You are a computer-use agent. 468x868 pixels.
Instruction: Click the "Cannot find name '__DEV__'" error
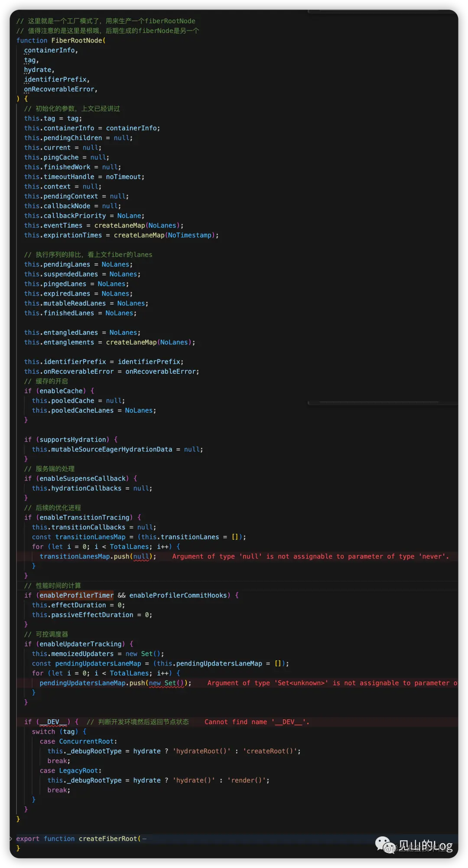[x=257, y=722]
